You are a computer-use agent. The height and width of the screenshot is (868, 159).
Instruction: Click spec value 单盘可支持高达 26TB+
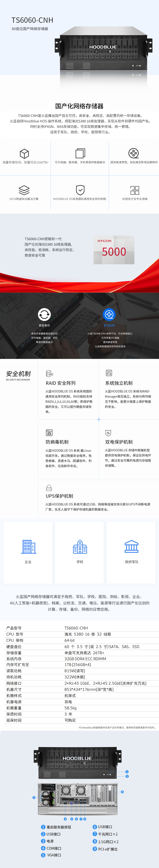pos(84,653)
